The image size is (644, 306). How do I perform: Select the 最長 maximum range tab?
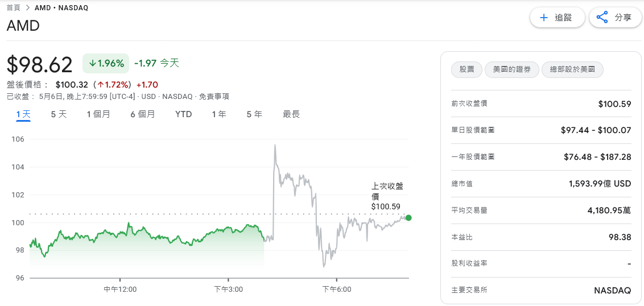point(291,114)
